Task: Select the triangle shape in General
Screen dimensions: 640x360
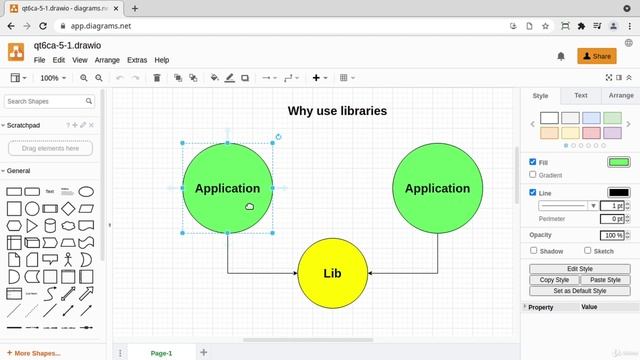Action: click(32, 226)
